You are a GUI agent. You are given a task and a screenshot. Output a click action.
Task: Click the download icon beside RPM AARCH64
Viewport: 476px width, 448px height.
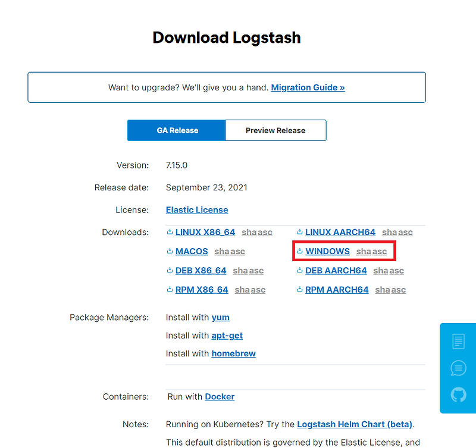[x=300, y=289]
